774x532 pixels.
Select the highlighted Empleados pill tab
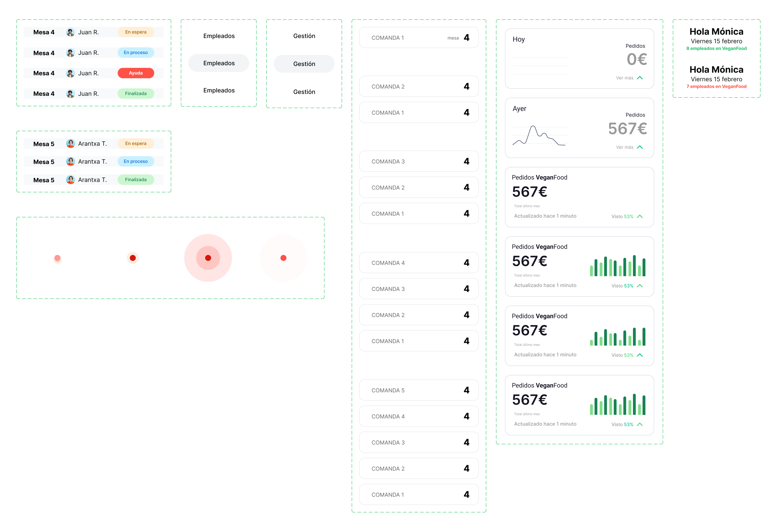pyautogui.click(x=219, y=63)
